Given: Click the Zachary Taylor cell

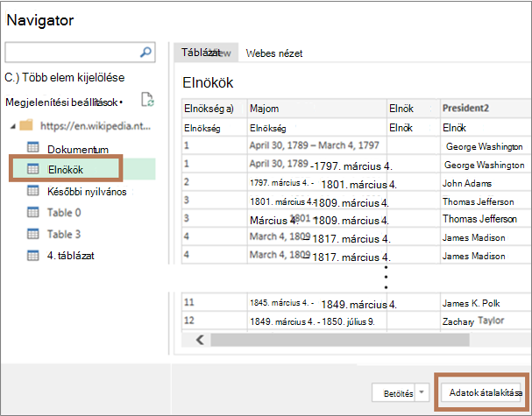Looking at the screenshot, I should [486, 321].
